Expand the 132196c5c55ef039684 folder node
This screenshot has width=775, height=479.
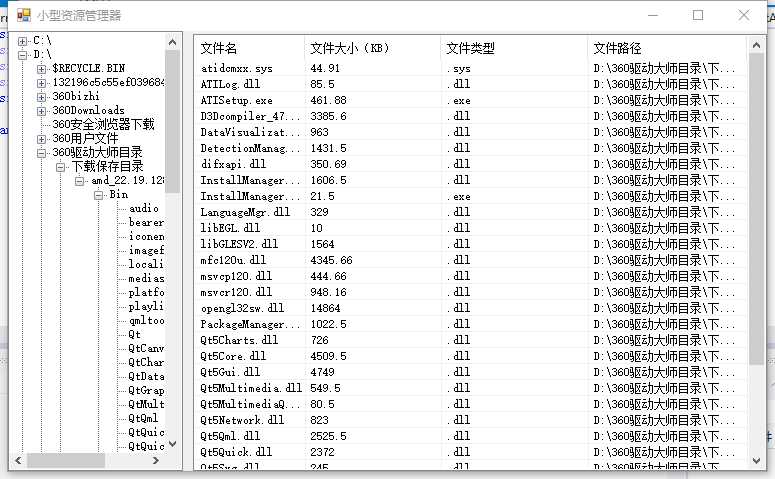click(x=42, y=83)
